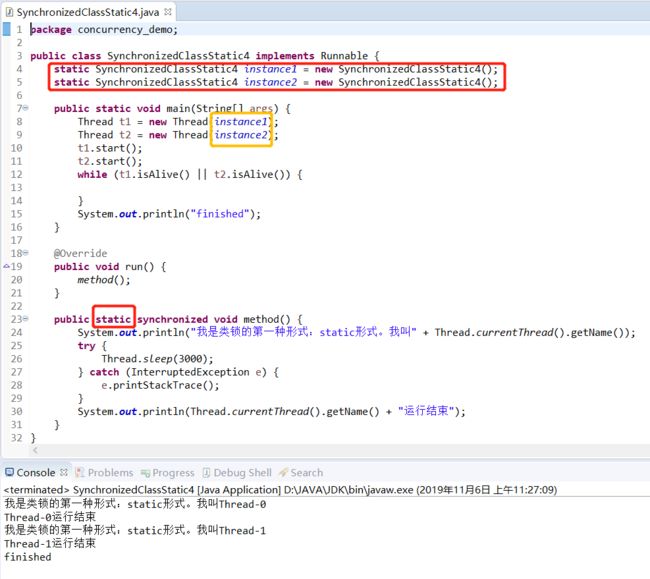Image resolution: width=650 pixels, height=579 pixels.
Task: Click the Search tab flashlight icon
Action: 284,472
